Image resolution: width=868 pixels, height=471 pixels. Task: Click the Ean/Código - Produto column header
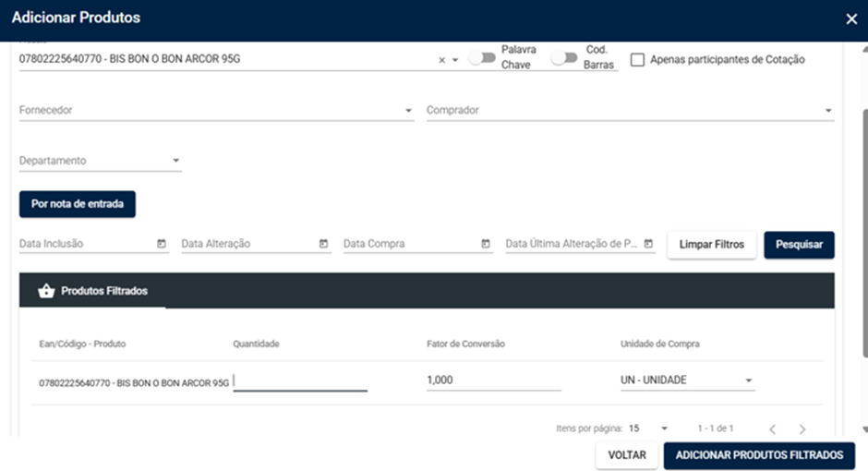point(82,344)
